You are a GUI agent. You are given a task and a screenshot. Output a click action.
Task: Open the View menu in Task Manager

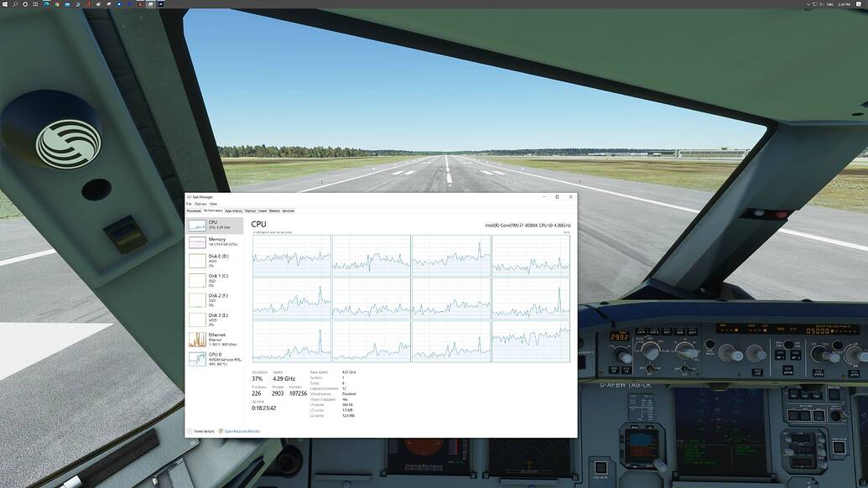pos(215,204)
